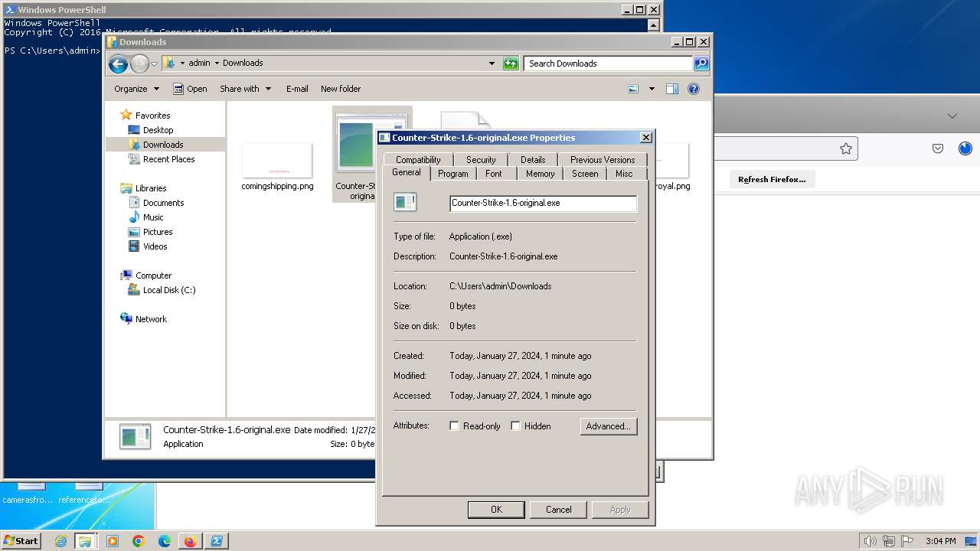
Task: Select comingshipping.png file thumbnail
Action: (x=277, y=161)
